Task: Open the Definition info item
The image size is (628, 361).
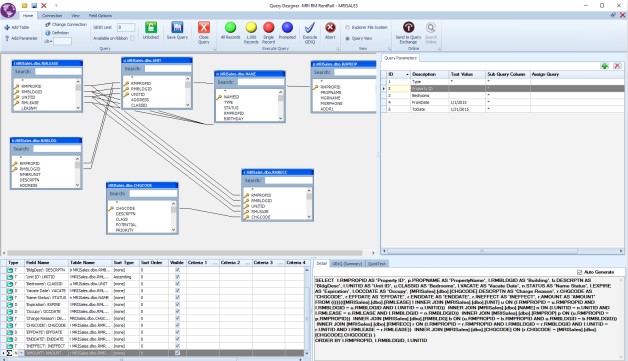Action: click(x=57, y=33)
